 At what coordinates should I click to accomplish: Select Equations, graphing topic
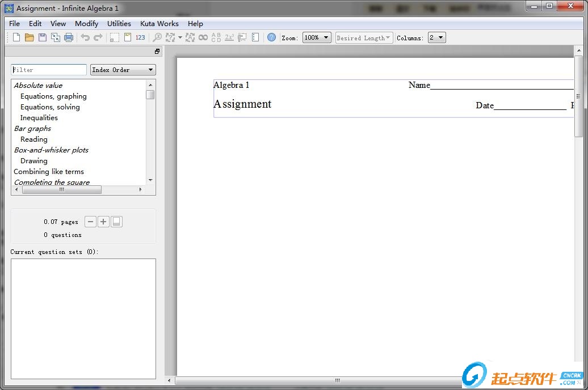click(53, 96)
